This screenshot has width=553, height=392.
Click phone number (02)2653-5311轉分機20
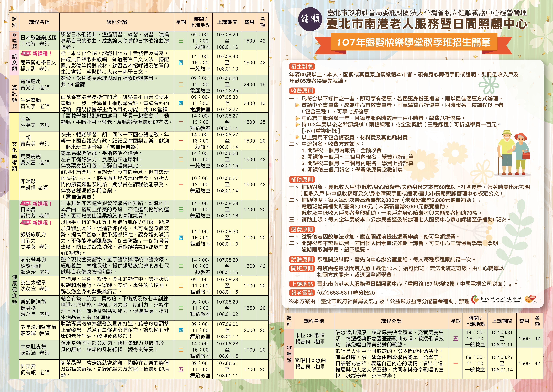pos(346,293)
